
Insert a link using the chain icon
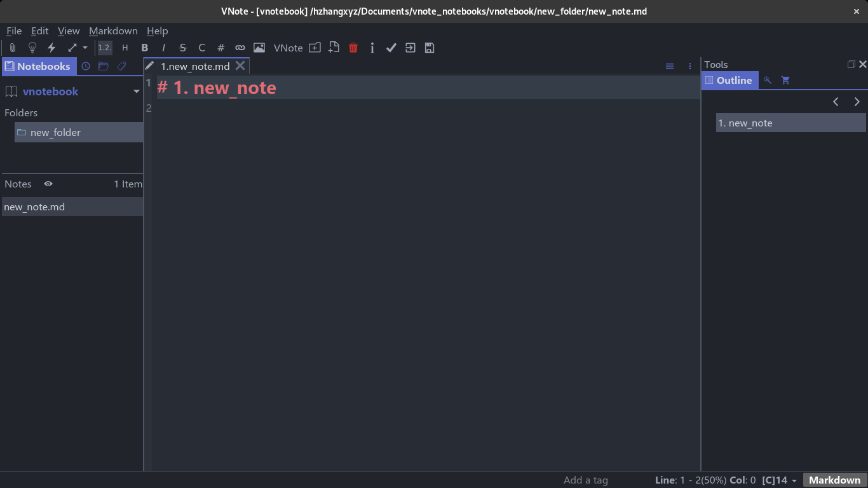[240, 48]
